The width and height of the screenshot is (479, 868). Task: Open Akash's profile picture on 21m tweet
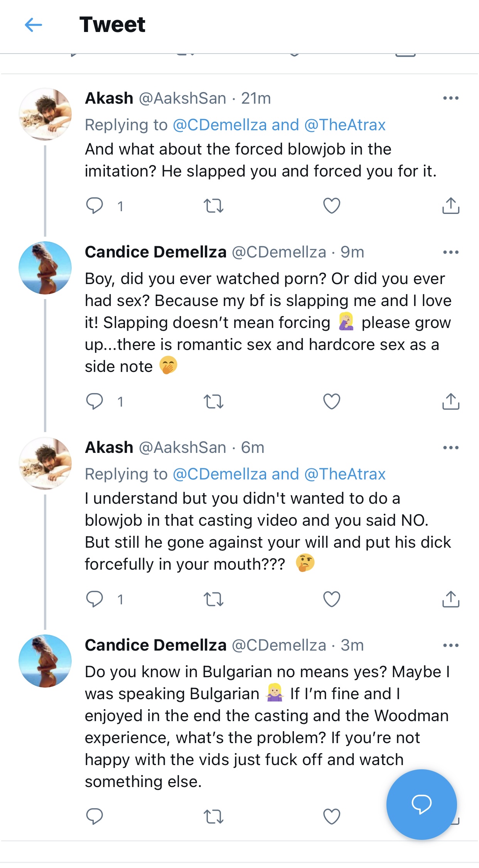(x=45, y=114)
